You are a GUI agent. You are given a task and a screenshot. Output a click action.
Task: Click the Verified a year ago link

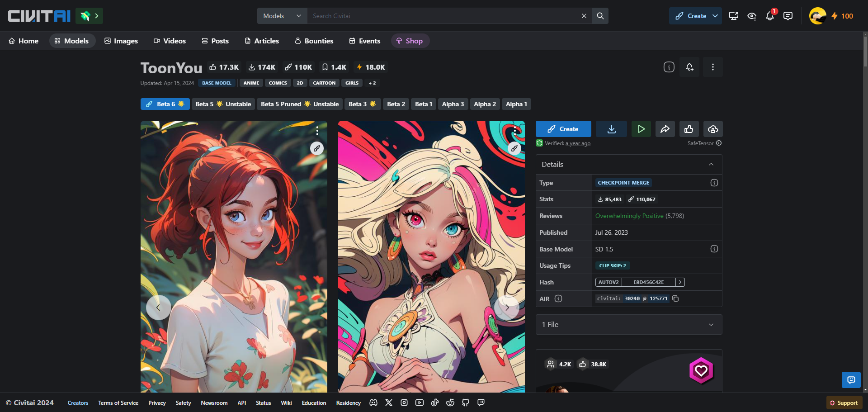pyautogui.click(x=578, y=143)
